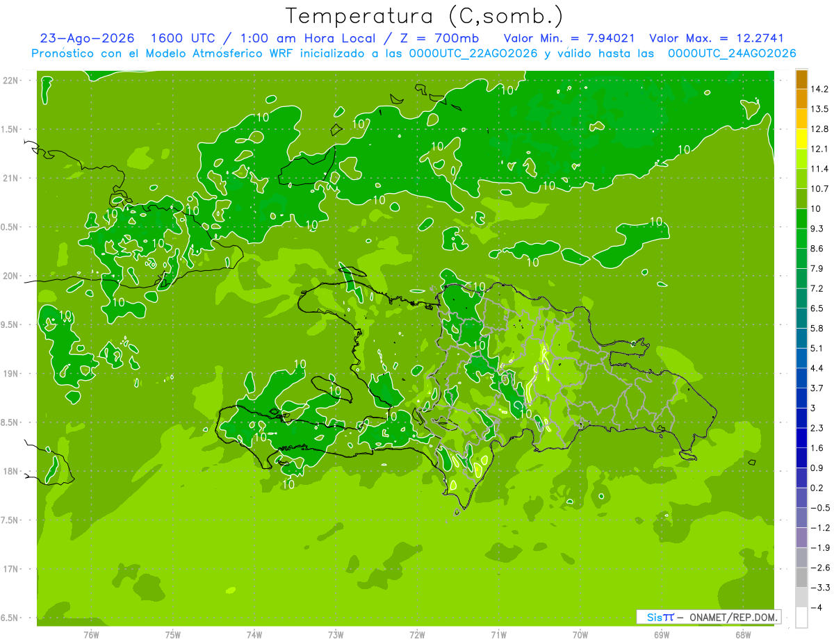Click the "0.9" color scale label
Screen dimensions: 834x644
pyautogui.click(x=817, y=468)
